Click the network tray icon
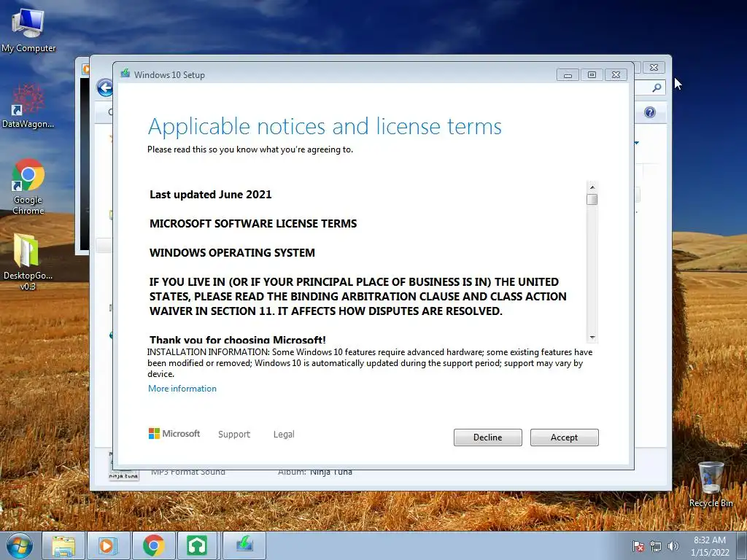The image size is (747, 560). click(x=656, y=546)
